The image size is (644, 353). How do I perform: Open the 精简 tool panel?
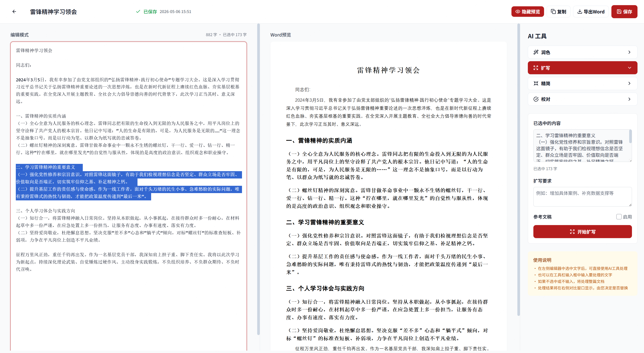pos(582,84)
